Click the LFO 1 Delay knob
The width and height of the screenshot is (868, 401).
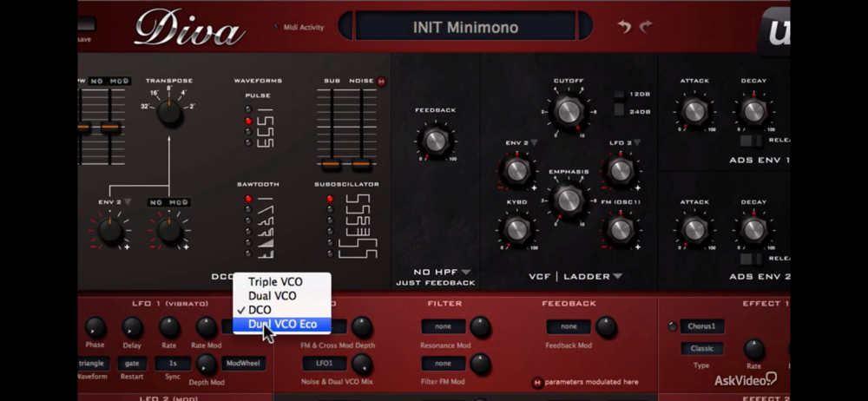(x=132, y=327)
